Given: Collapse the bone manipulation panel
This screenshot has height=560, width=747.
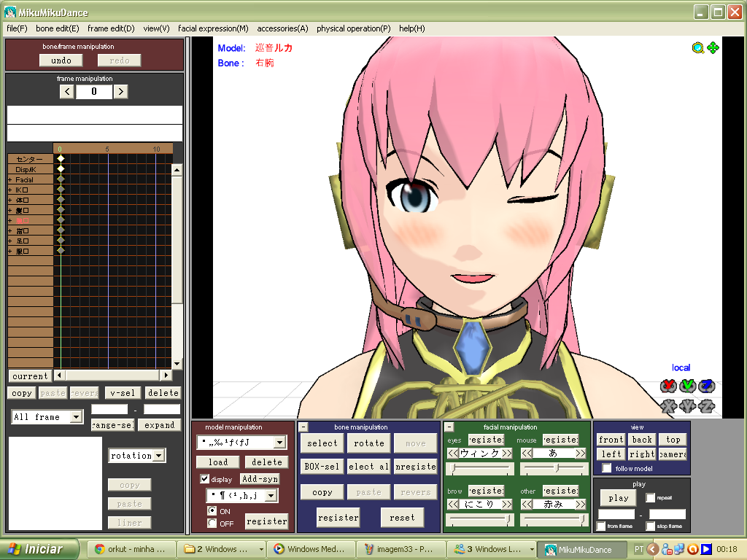Looking at the screenshot, I should 303,427.
